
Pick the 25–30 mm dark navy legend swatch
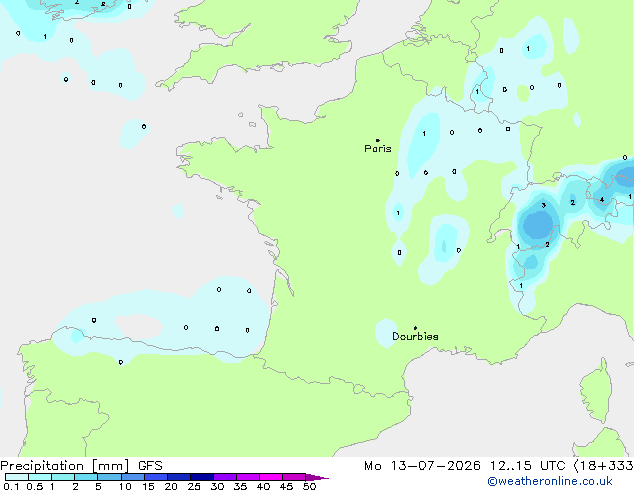click(202, 477)
